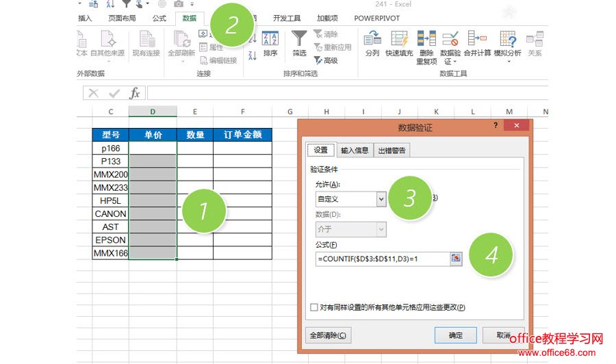
Task: Click the 自其他来源 data source icon
Action: [107, 43]
